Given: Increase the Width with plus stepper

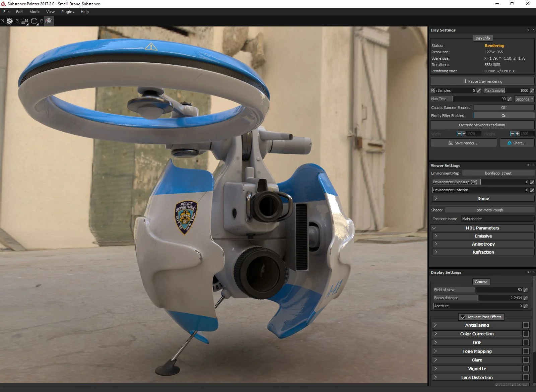Looking at the screenshot, I should [464, 134].
